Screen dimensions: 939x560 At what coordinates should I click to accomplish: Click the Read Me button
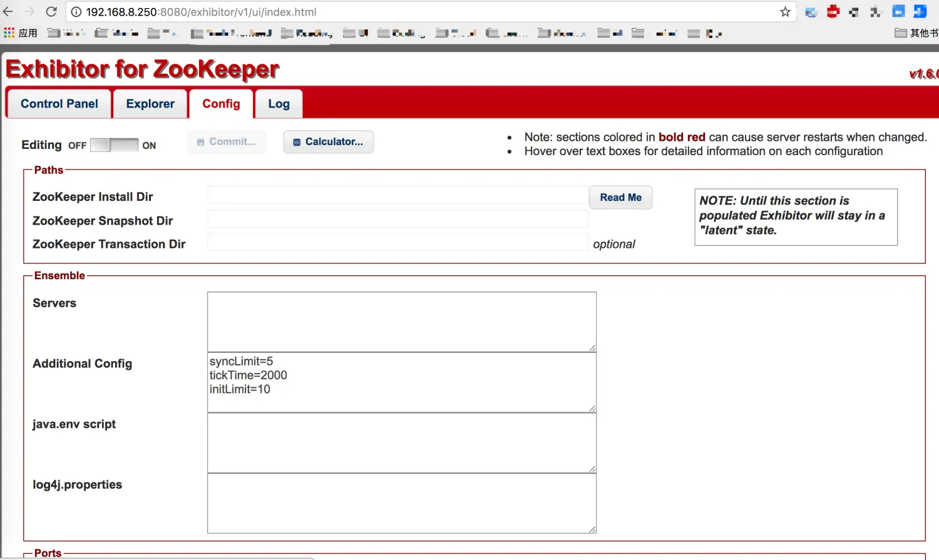point(620,198)
